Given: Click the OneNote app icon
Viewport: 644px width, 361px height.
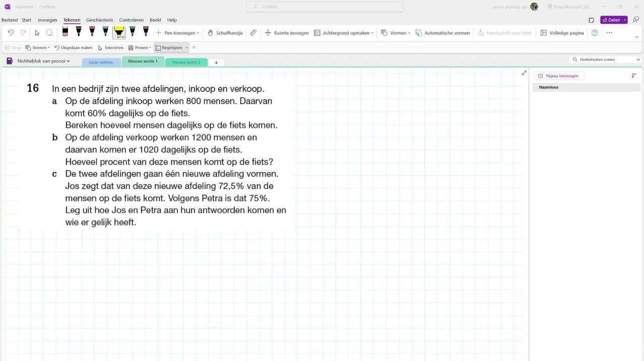Looking at the screenshot, I should coord(7,7).
